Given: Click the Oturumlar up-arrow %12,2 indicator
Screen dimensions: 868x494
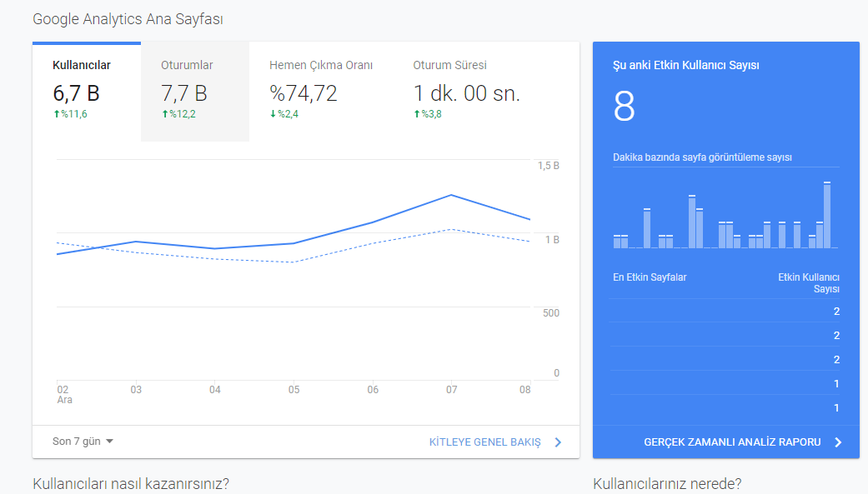Looking at the screenshot, I should click(178, 114).
